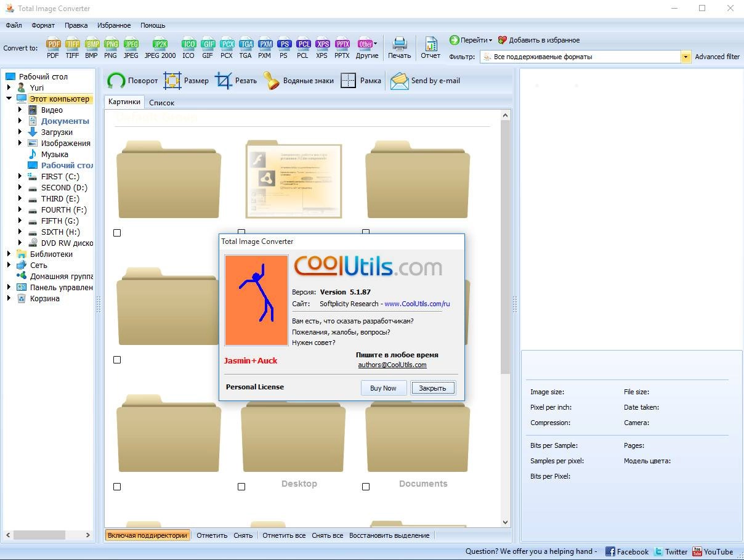Expand the Yuri tree node
The image size is (744, 560).
9,87
